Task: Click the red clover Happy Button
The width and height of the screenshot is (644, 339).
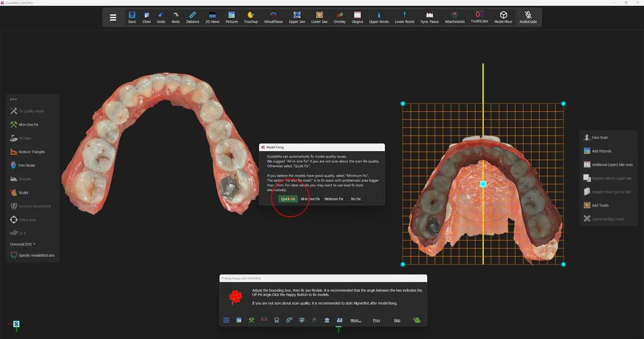Action: [x=235, y=297]
